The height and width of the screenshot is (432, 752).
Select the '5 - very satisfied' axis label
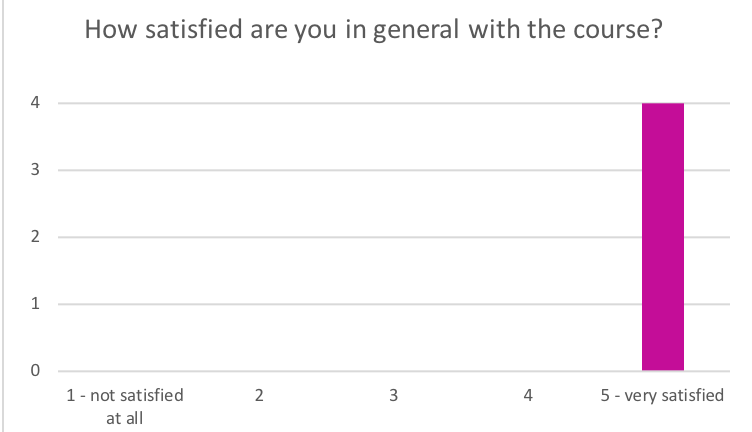point(662,396)
